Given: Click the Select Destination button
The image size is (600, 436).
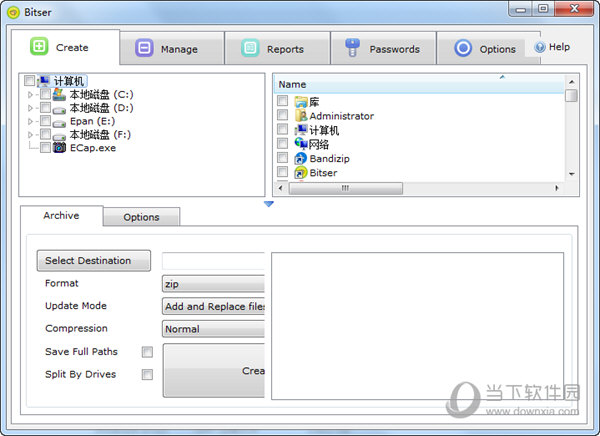Looking at the screenshot, I should [94, 261].
